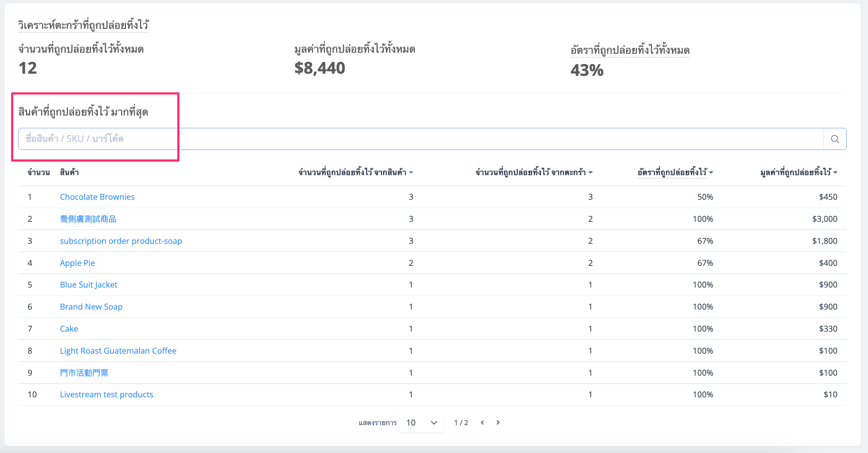The image size is (868, 453).
Task: Sort by มูลค่าที่ถูกปล่อยทิ้งไว้ column header
Action: coord(799,172)
